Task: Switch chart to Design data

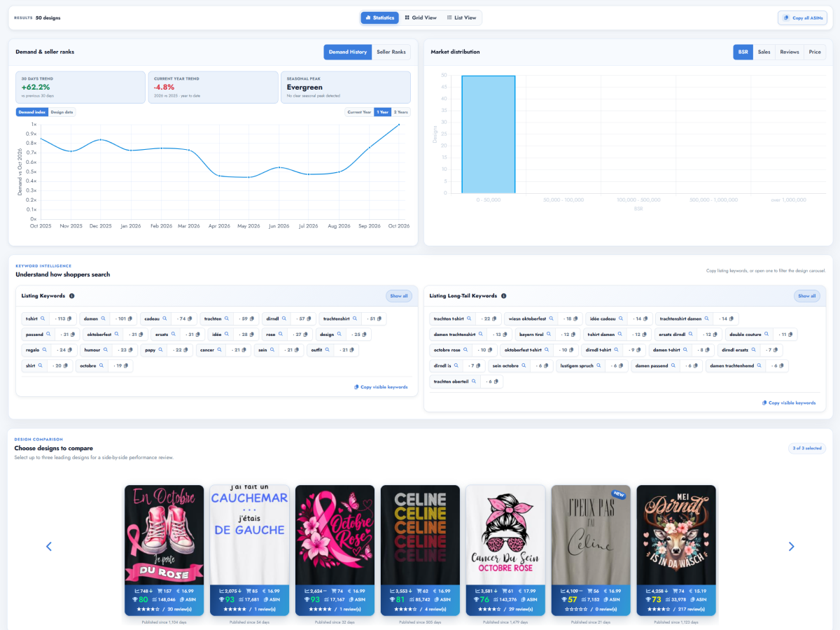Action: [62, 112]
